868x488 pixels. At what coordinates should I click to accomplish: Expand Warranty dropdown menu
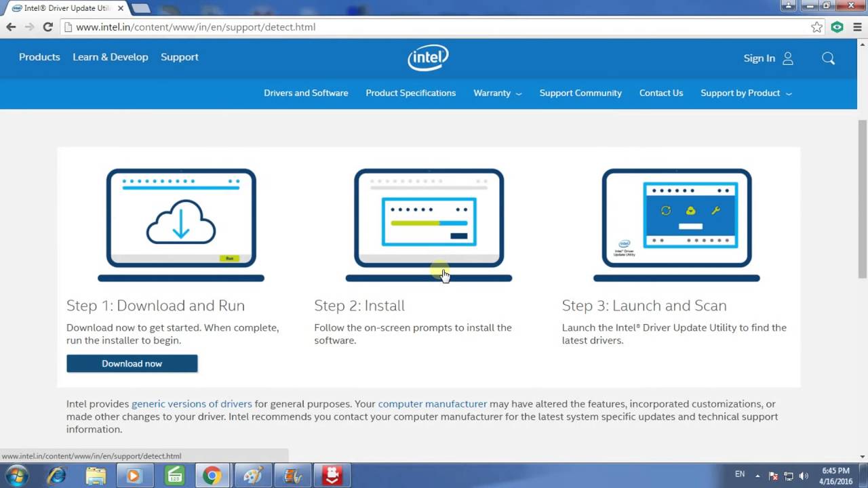pyautogui.click(x=498, y=93)
